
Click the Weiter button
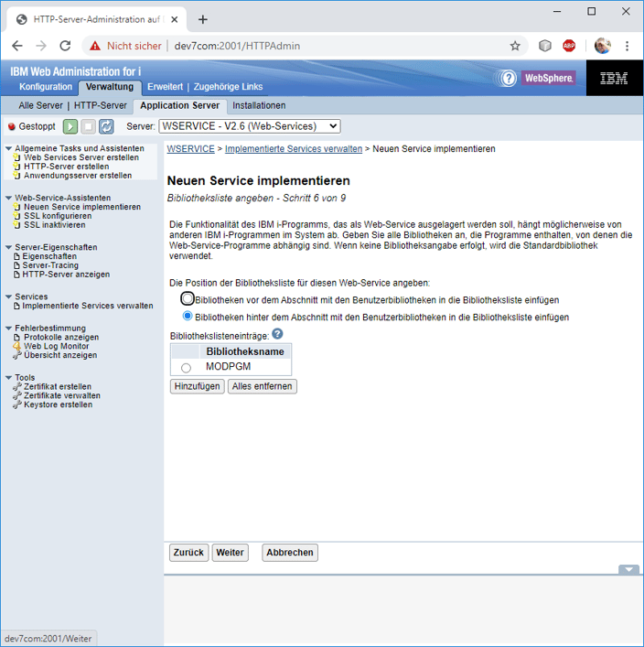[x=231, y=553]
